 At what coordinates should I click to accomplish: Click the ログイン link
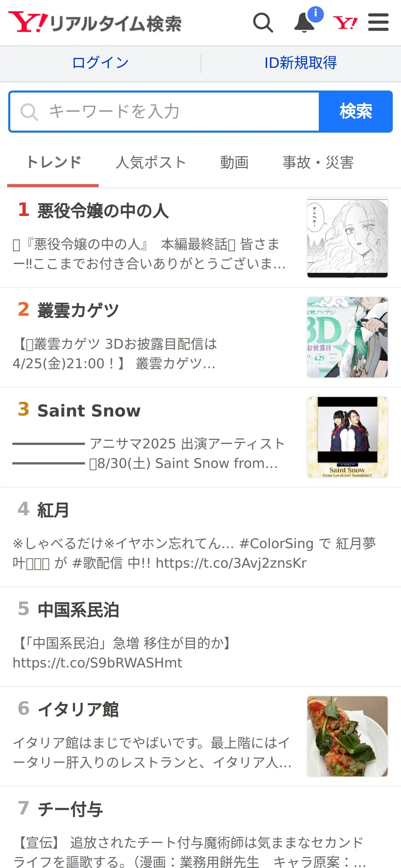coord(100,63)
